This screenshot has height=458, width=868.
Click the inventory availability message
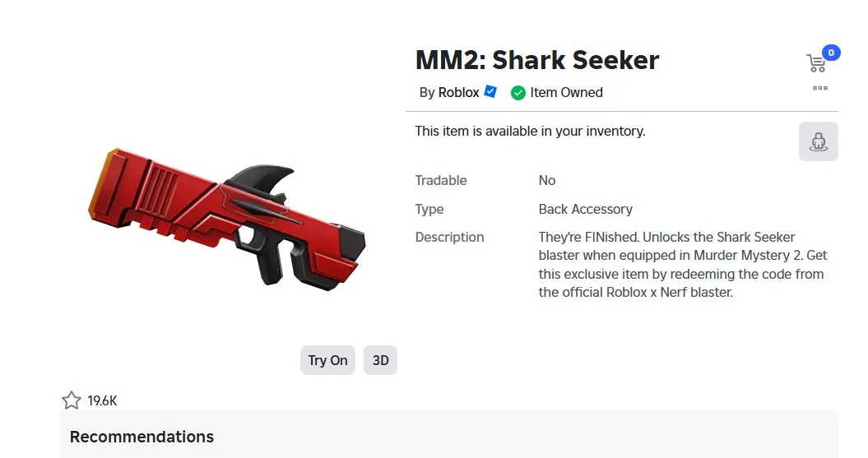point(530,131)
